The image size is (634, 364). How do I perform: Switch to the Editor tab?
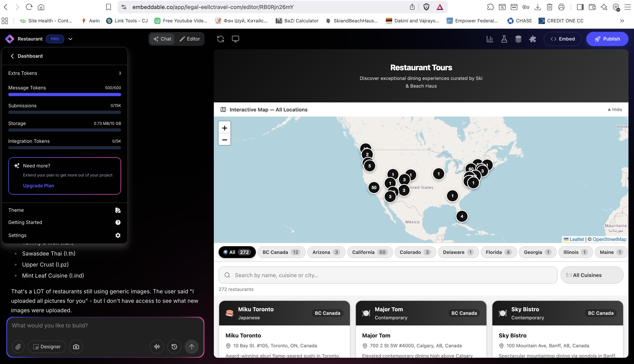tap(190, 39)
